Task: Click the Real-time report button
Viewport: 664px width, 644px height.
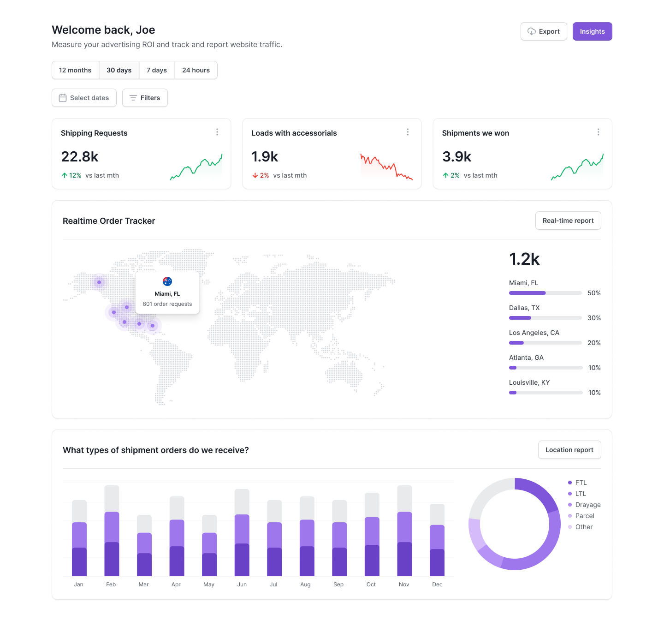Action: tap(568, 221)
